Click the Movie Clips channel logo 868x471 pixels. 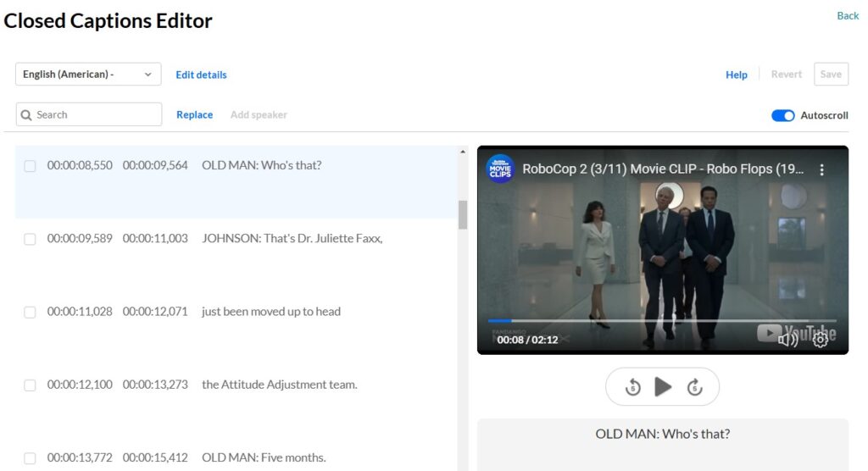pyautogui.click(x=500, y=169)
